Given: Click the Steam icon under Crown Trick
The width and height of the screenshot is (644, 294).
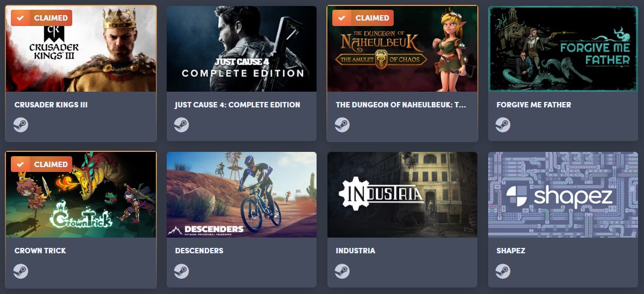Looking at the screenshot, I should 21,271.
